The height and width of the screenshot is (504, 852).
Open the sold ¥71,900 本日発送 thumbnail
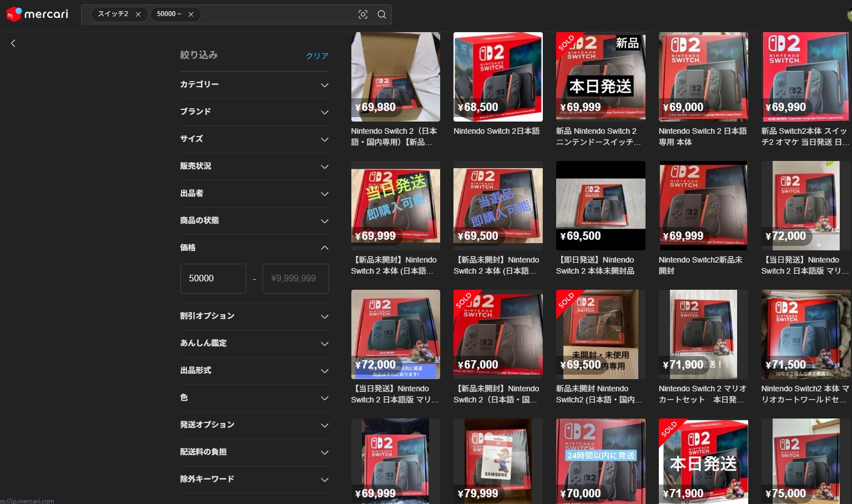pyautogui.click(x=703, y=461)
